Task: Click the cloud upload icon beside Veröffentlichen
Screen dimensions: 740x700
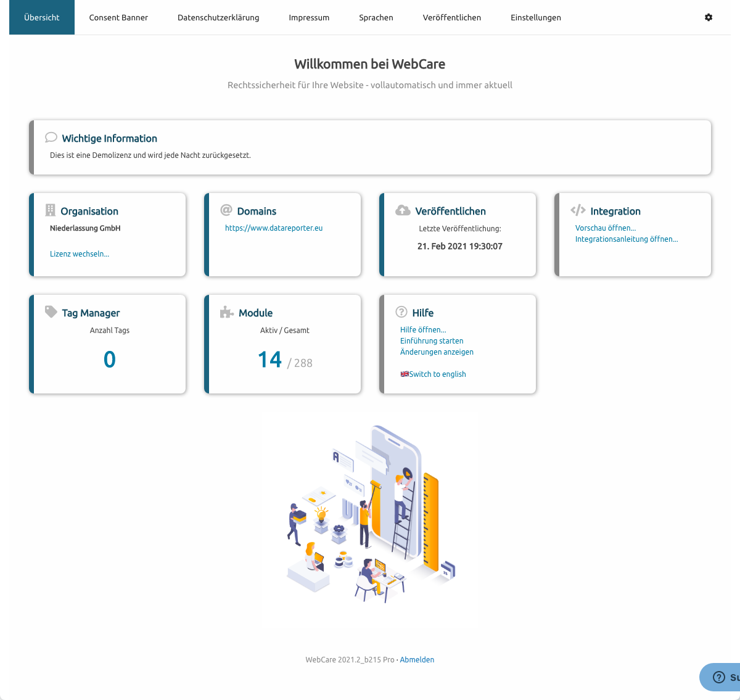Action: [402, 210]
